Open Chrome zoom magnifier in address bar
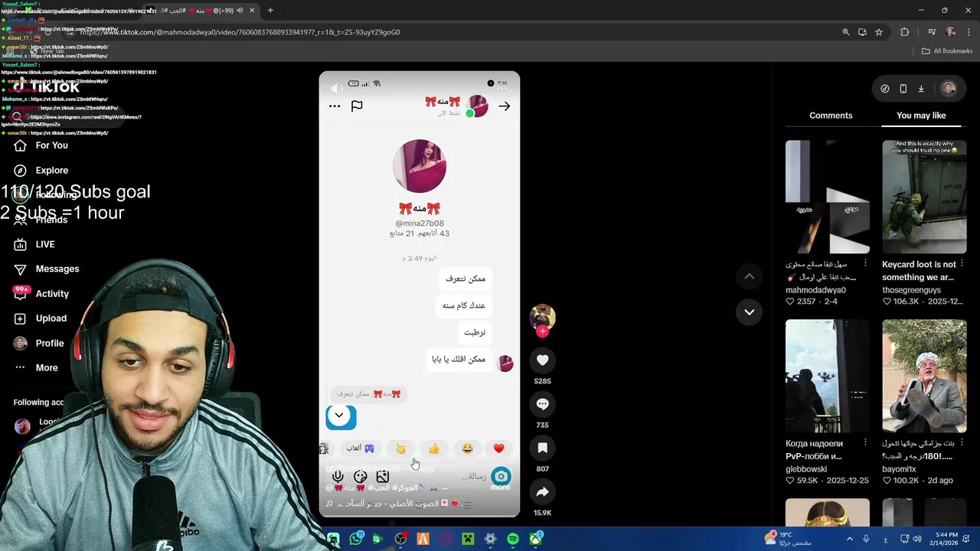Viewport: 980px width, 551px height. 846,32
